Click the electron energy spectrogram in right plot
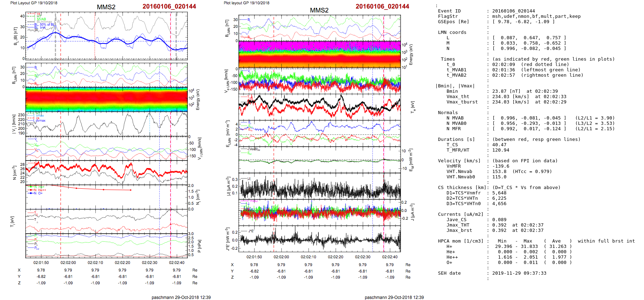Image resolution: width=644 pixels, height=300 pixels. click(320, 55)
